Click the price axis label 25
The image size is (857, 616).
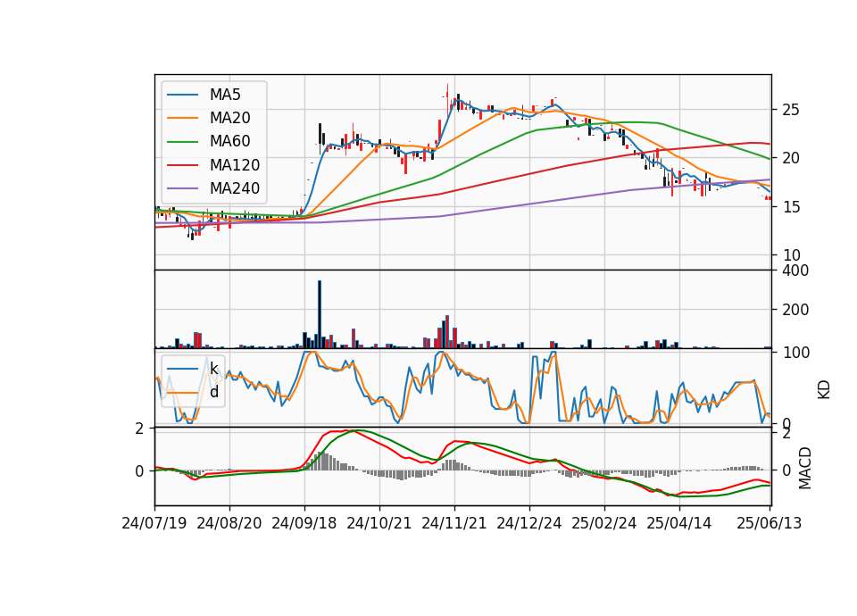pos(791,110)
